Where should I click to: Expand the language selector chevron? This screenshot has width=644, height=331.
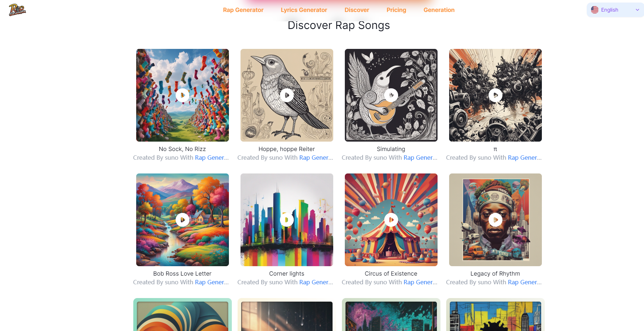pos(638,10)
